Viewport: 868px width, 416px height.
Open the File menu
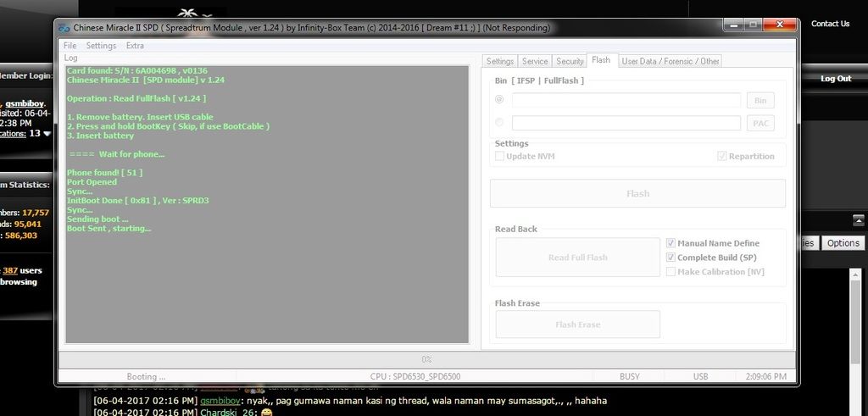[x=70, y=46]
